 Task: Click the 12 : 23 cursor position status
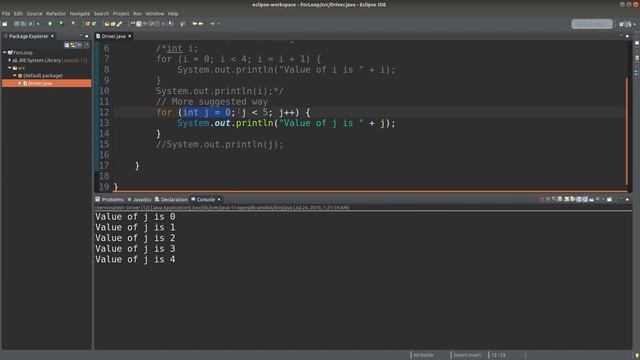(x=498, y=355)
